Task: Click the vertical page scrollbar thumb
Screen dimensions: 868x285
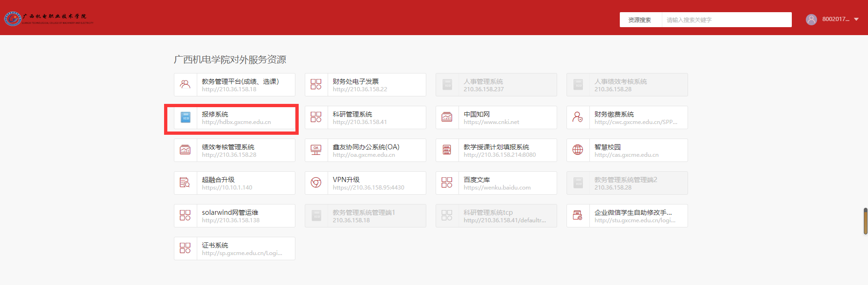Action: [x=865, y=221]
